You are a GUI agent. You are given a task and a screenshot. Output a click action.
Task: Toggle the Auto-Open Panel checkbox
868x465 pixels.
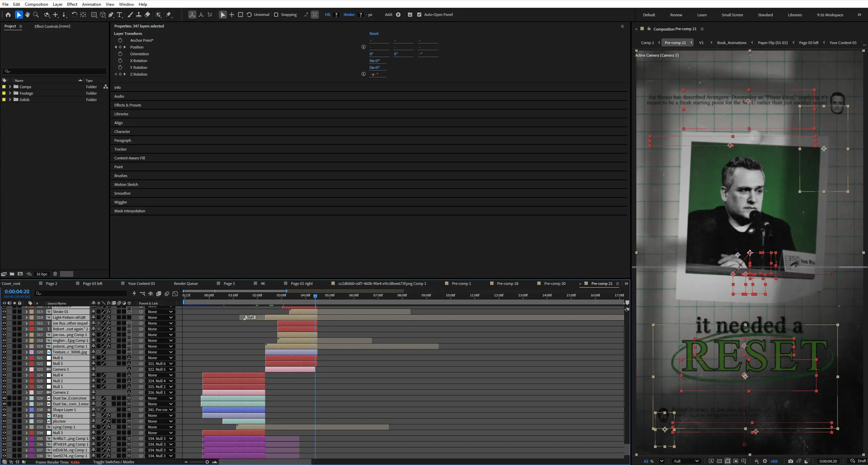419,15
